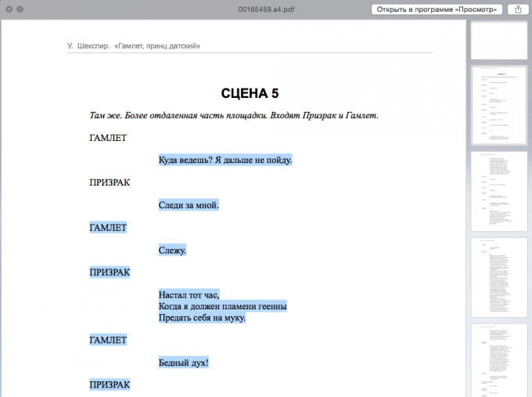Open file in «Просмотр» program
This screenshot has width=532, height=397.
(x=437, y=9)
